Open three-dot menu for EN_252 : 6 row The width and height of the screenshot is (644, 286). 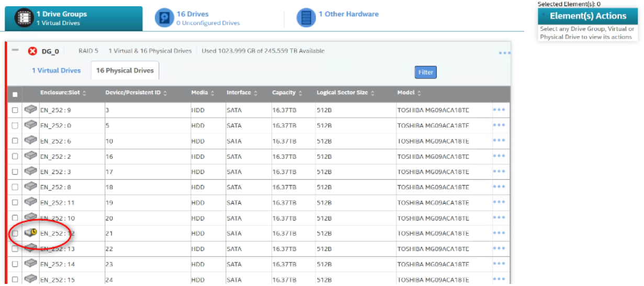coord(499,141)
